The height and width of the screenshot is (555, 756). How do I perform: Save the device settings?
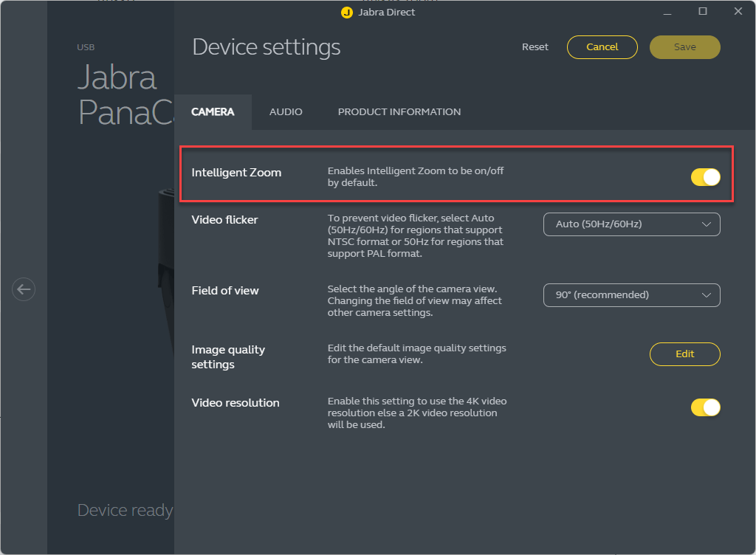pos(684,47)
